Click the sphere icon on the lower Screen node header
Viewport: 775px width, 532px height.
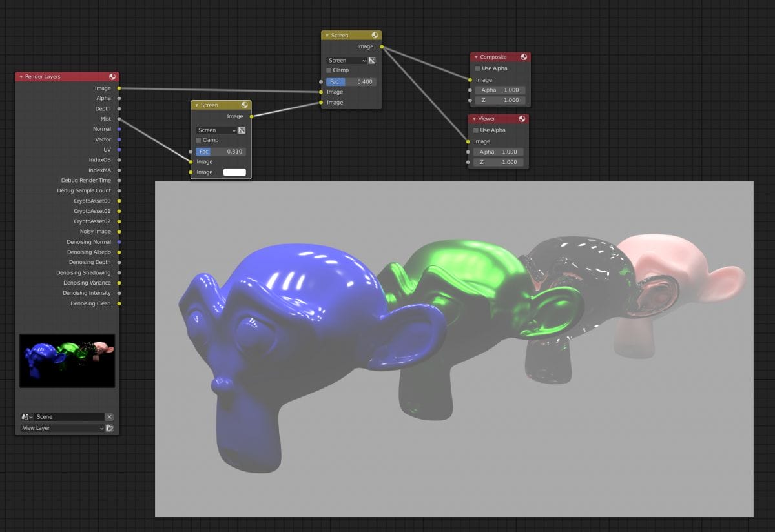(x=244, y=105)
